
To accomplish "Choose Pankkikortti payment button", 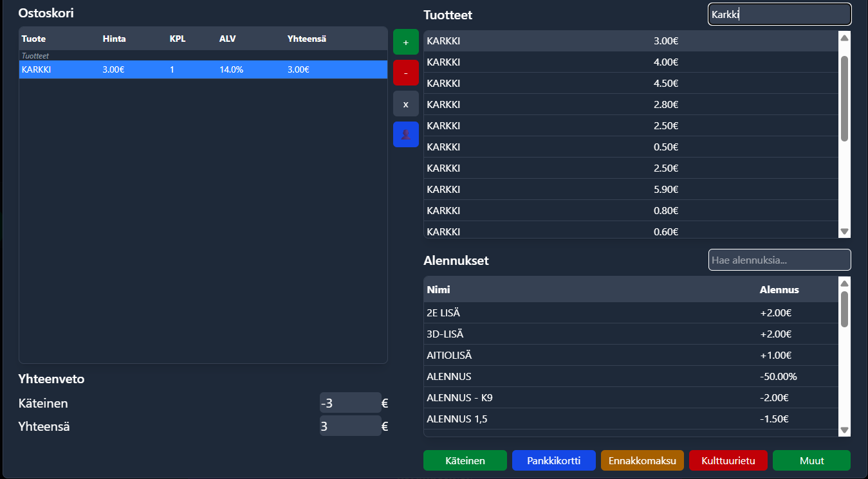I will (x=553, y=460).
